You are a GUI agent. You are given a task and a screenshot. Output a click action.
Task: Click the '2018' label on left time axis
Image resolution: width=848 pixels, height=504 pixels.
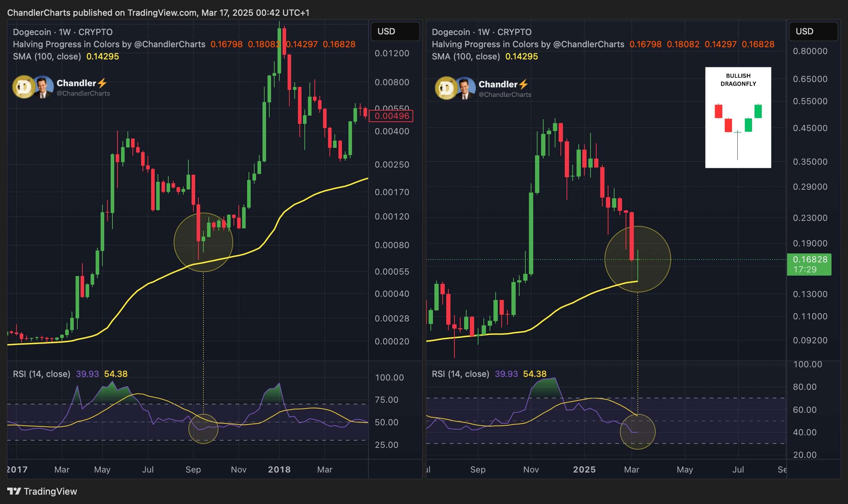(279, 470)
